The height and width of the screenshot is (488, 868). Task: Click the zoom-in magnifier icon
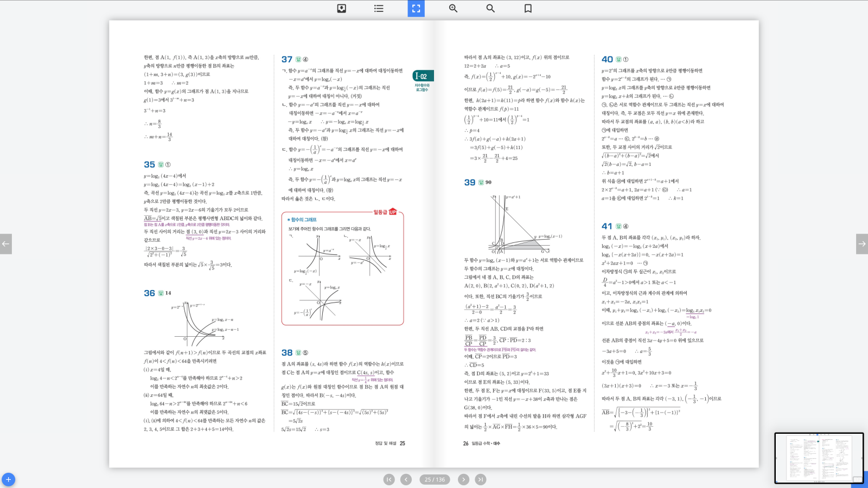point(453,9)
